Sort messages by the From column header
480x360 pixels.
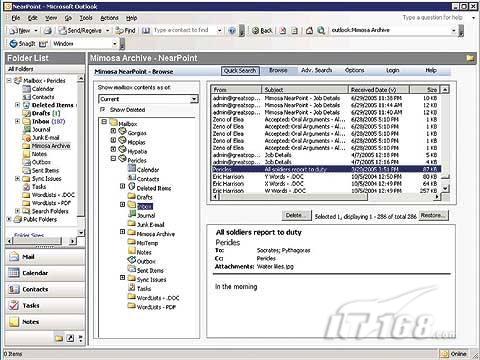tap(236, 89)
